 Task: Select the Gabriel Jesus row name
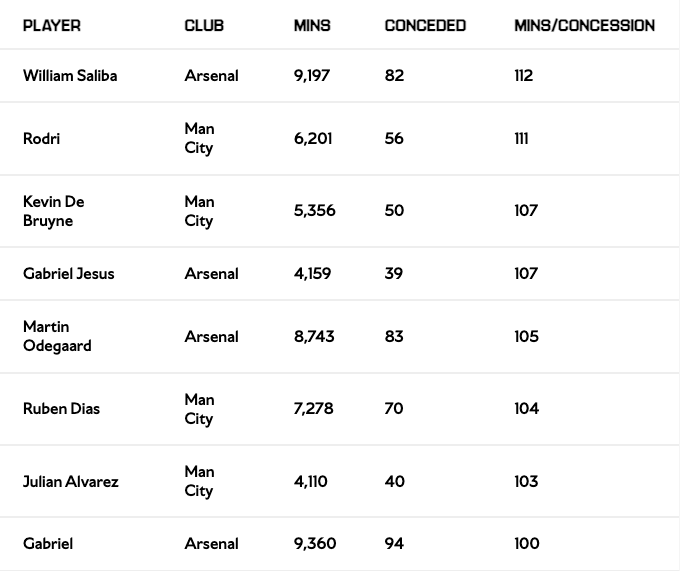coord(69,274)
